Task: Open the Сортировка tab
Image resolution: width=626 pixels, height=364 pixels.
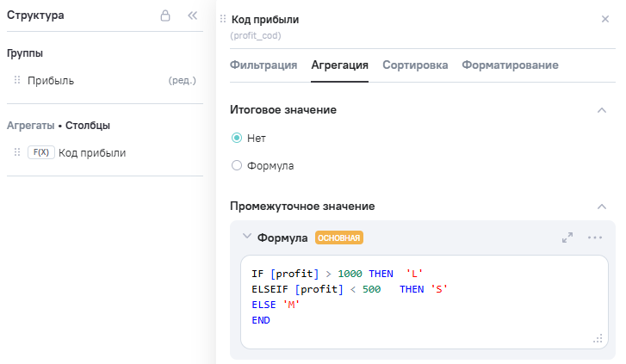Action: click(x=415, y=65)
